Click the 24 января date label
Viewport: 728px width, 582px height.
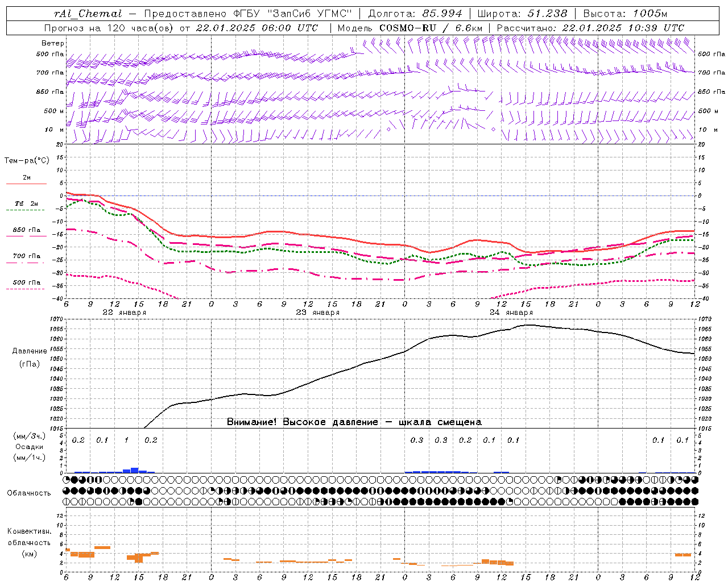(511, 313)
